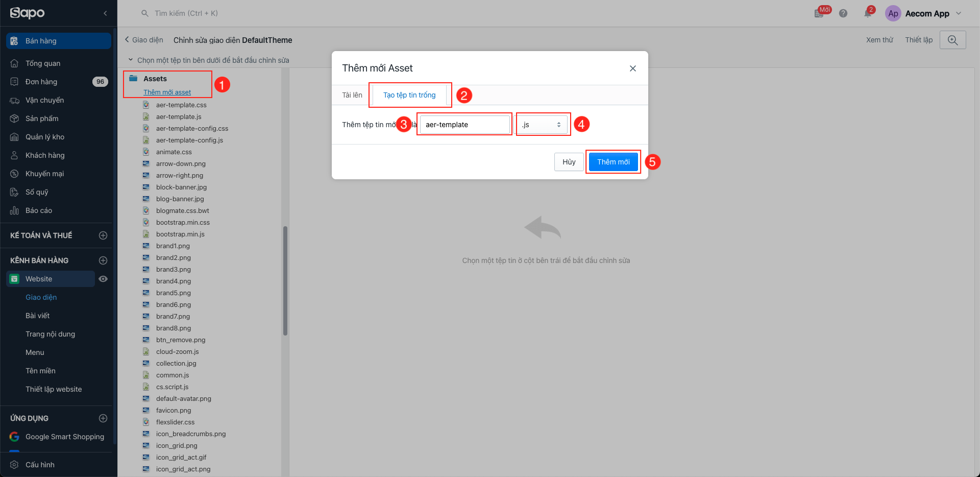Open the Báo cáo chart icon

click(x=14, y=210)
